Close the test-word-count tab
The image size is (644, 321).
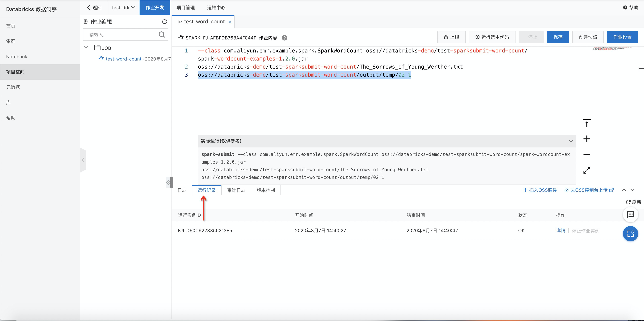[x=230, y=22]
